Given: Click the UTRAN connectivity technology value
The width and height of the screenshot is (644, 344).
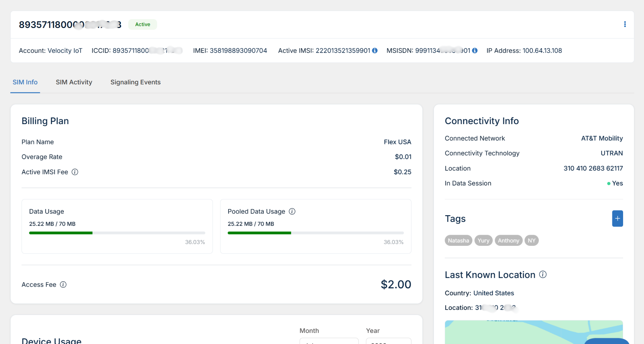Looking at the screenshot, I should pyautogui.click(x=612, y=153).
